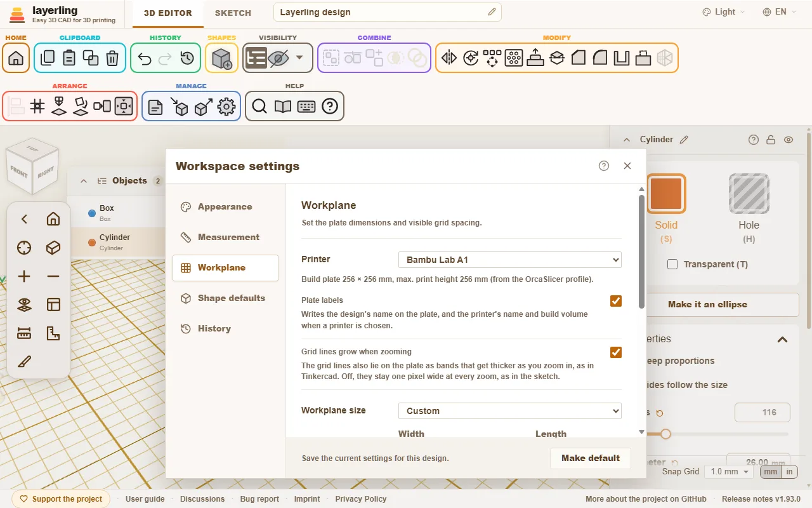Click the keyboard shortcuts icon
812x508 pixels.
click(x=306, y=107)
